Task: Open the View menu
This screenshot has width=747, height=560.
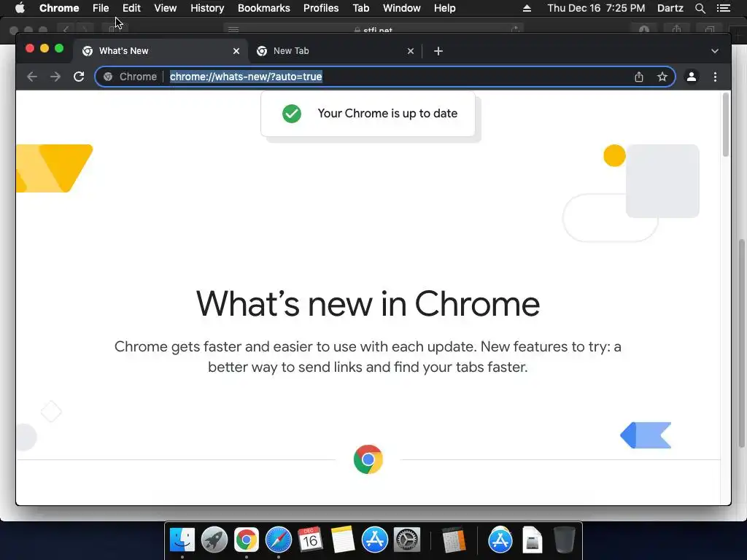Action: point(166,8)
